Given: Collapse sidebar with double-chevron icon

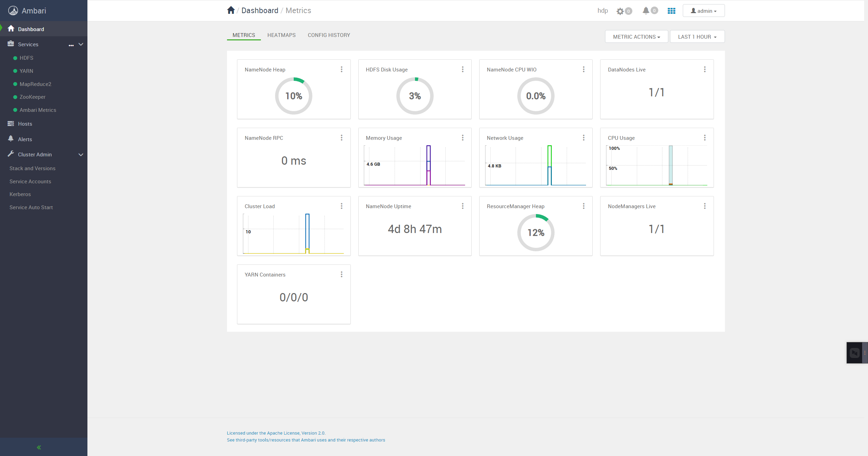Looking at the screenshot, I should point(39,447).
